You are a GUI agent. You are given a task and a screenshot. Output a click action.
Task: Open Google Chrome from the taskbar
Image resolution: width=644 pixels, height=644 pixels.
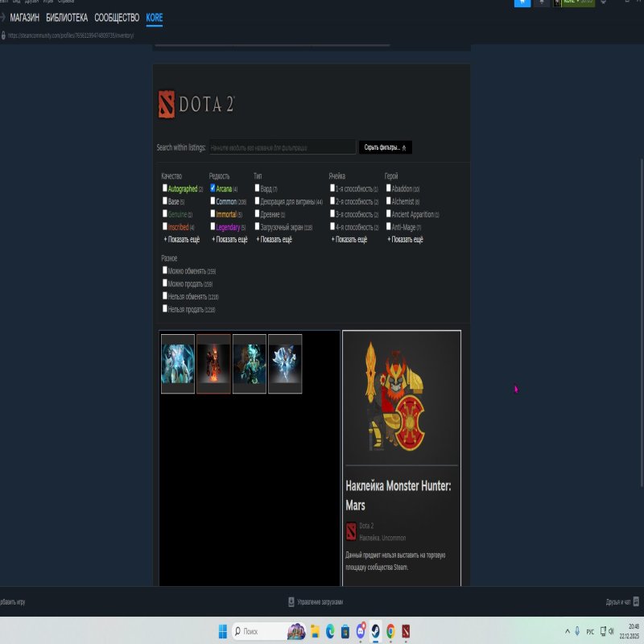pos(390,631)
